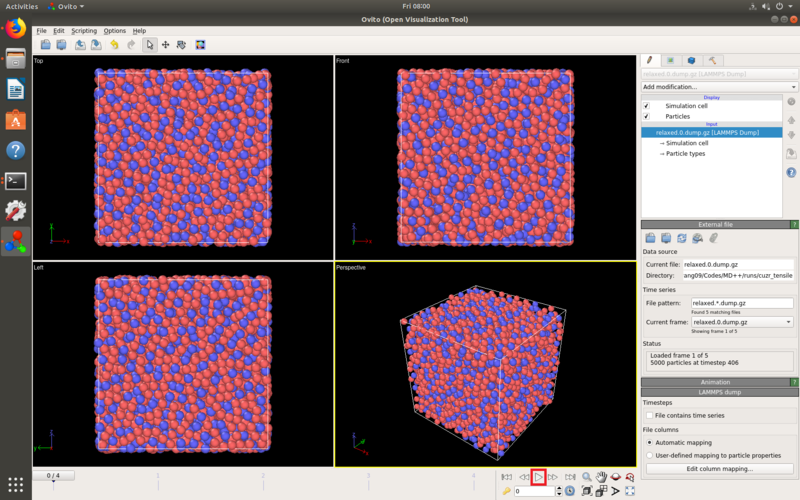The image size is (800, 500).
Task: Open the Help menu
Action: click(139, 31)
